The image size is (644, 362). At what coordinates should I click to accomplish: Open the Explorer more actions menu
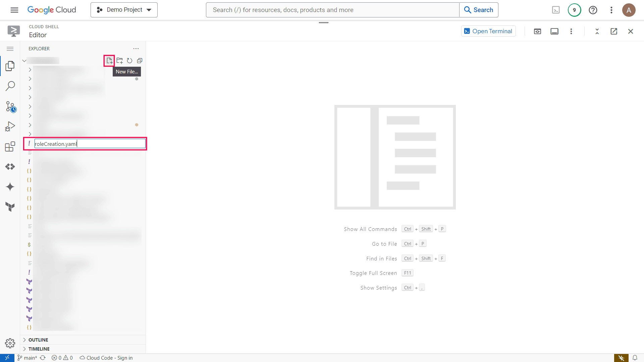pos(136,49)
